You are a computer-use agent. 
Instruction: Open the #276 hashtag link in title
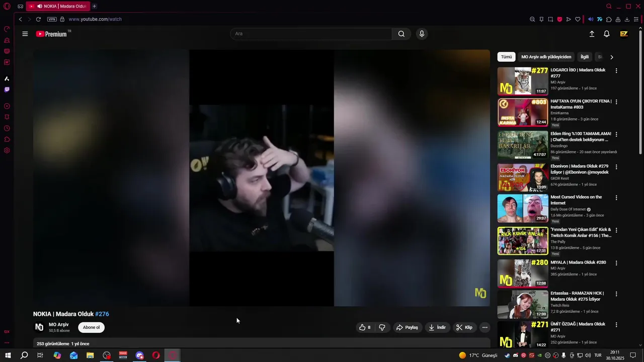point(102,314)
